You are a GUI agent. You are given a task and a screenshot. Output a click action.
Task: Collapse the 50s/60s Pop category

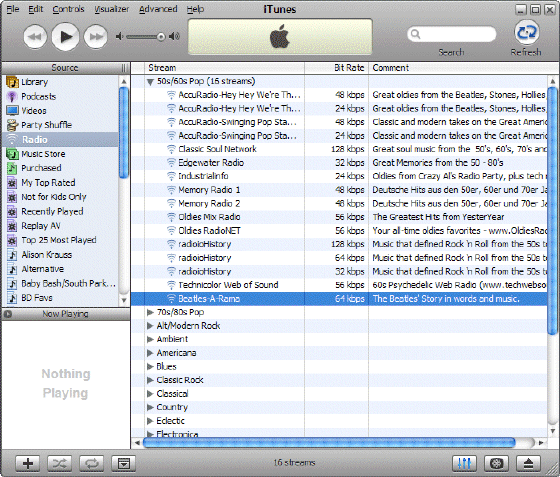pos(150,82)
